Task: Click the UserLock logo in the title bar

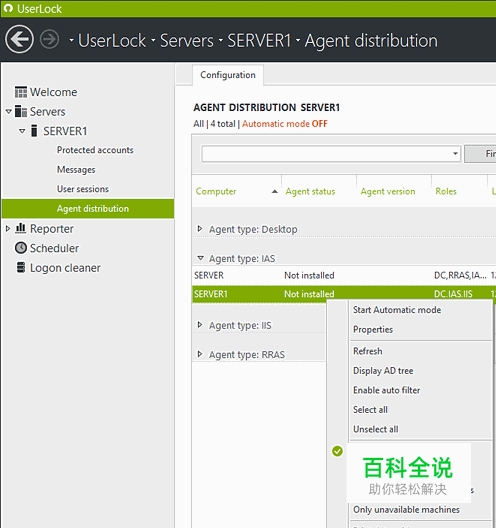Action: 8,8
